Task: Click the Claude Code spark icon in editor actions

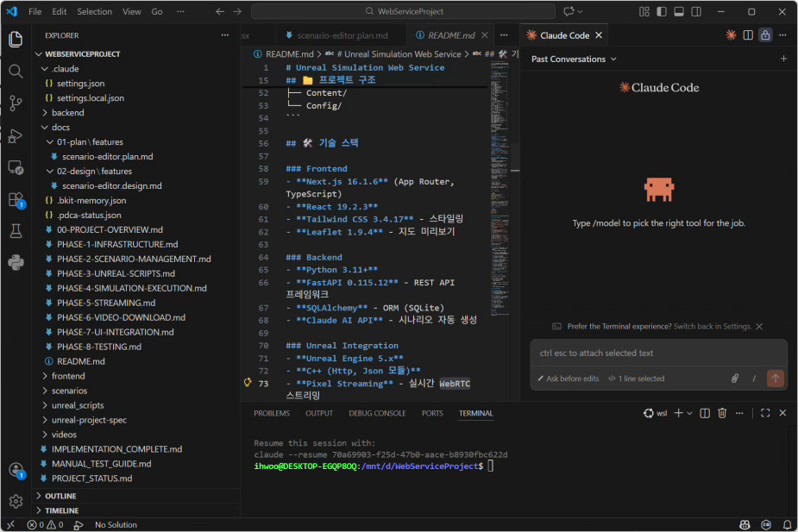Action: coord(731,35)
